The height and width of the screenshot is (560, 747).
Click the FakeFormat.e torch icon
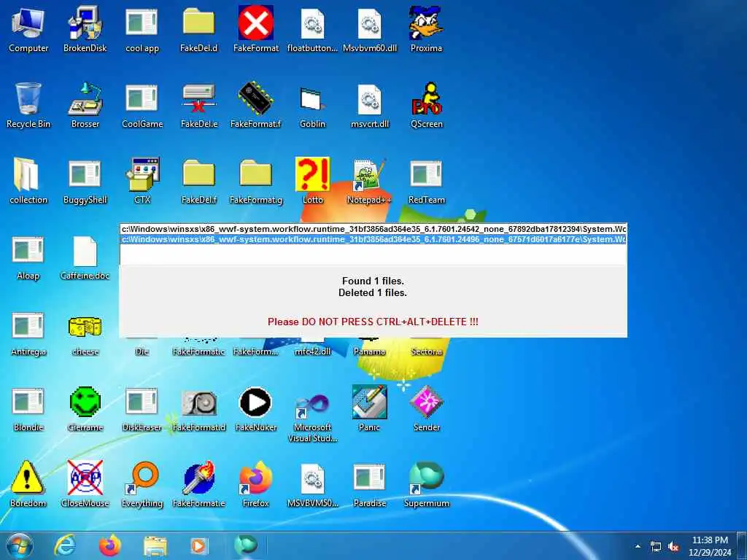coord(198,484)
